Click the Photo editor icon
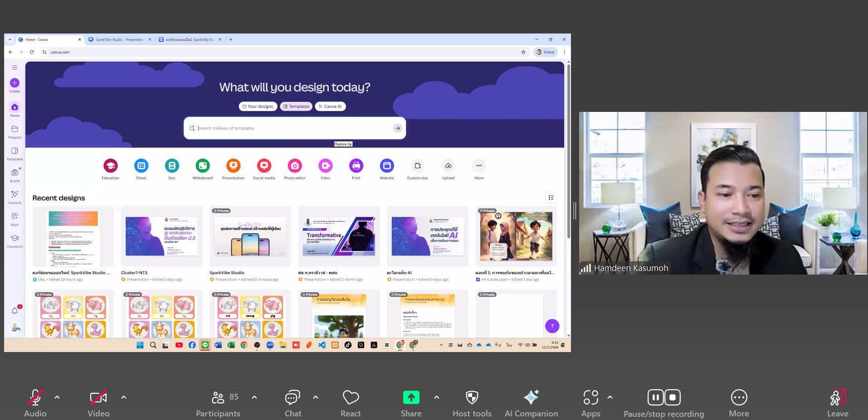Viewport: 868px width, 420px height. click(295, 166)
